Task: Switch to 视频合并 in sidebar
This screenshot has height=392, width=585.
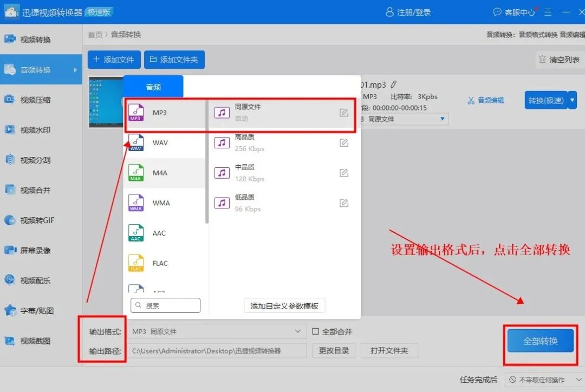Action: coord(41,190)
